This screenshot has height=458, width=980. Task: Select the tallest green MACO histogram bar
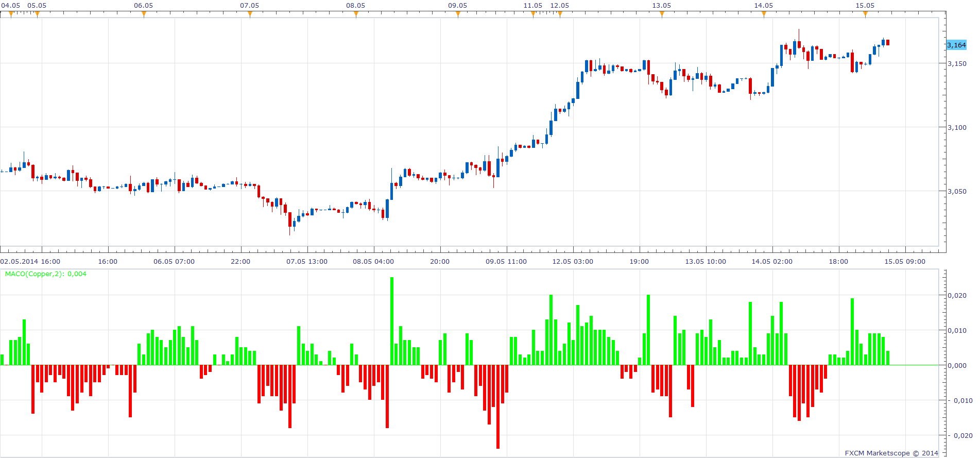(392, 321)
